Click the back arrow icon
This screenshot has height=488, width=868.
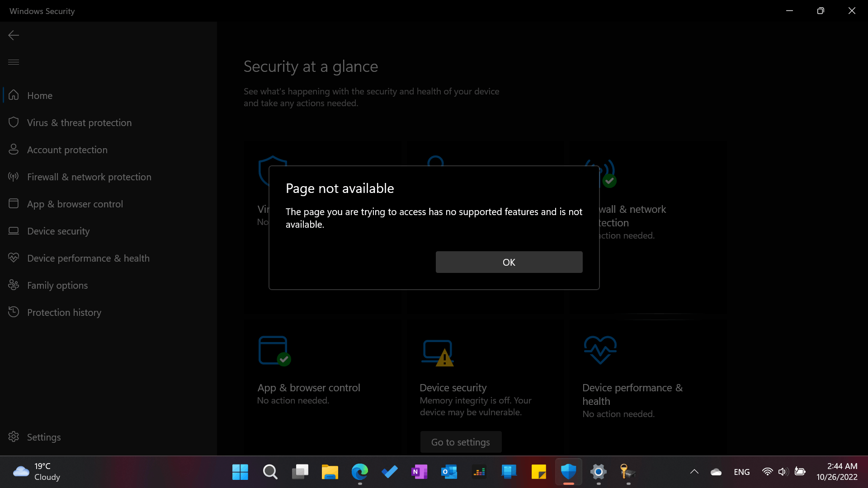14,35
